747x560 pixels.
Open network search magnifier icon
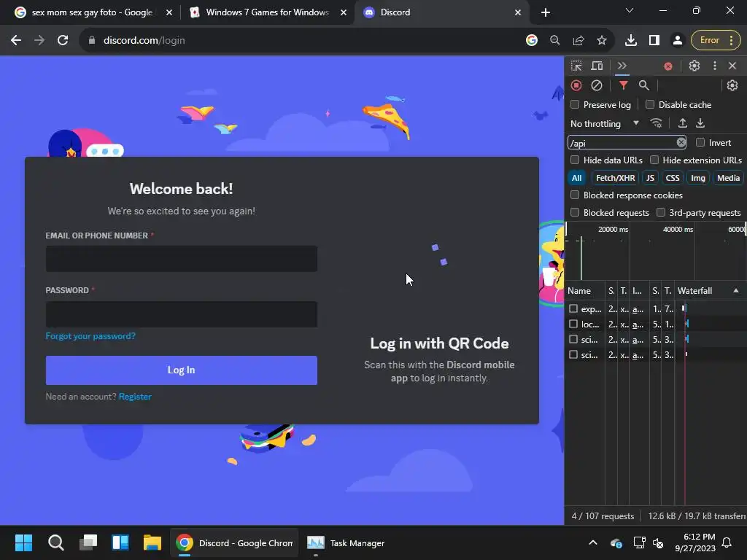(x=643, y=85)
